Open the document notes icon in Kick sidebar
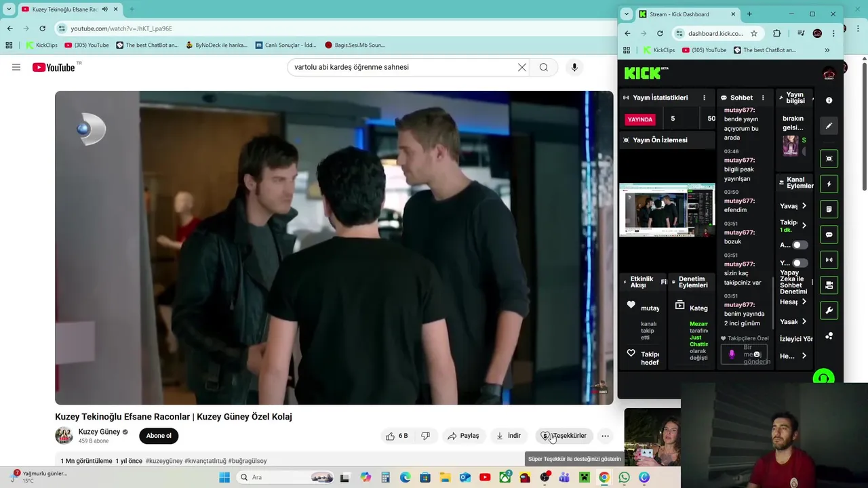868x488 pixels. (829, 209)
